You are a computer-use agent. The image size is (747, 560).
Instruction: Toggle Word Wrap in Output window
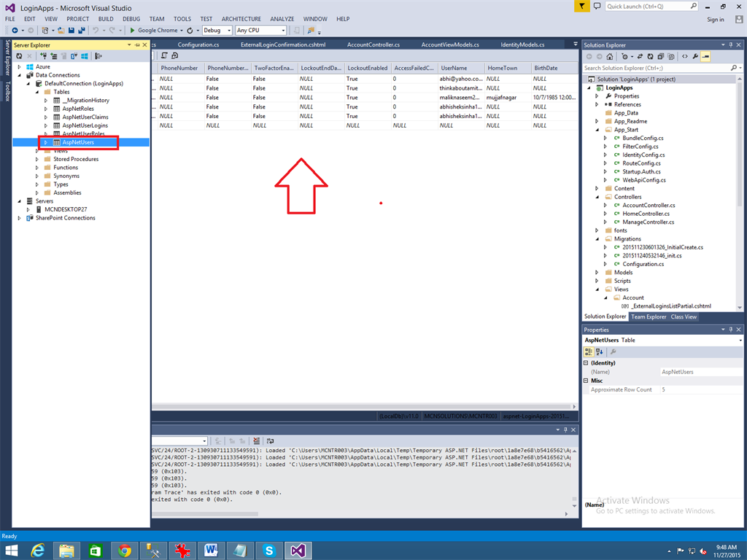270,441
